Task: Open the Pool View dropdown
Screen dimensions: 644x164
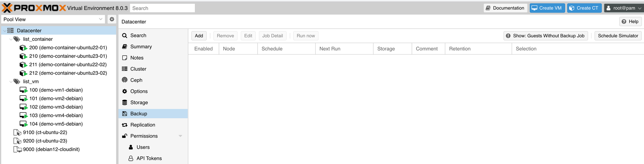Action: point(53,19)
